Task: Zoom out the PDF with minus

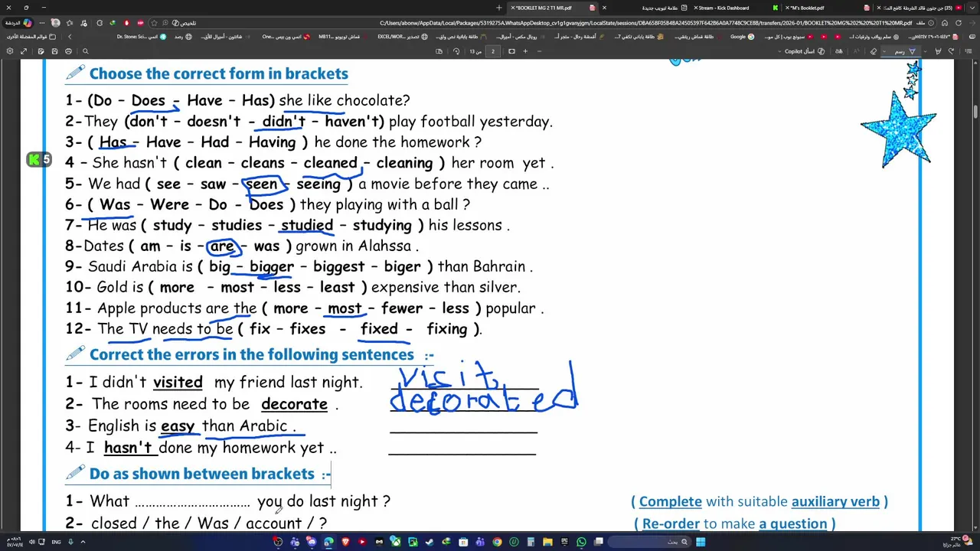Action: pos(539,51)
